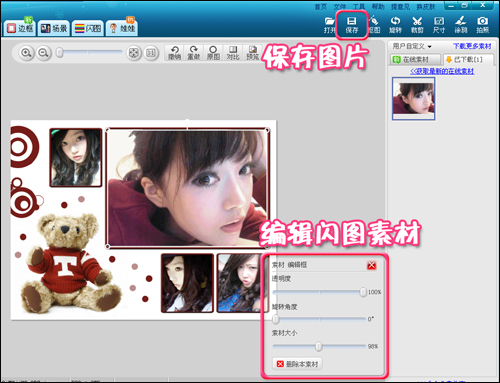Open the 已下载 downloaded materials tab

pyautogui.click(x=464, y=60)
